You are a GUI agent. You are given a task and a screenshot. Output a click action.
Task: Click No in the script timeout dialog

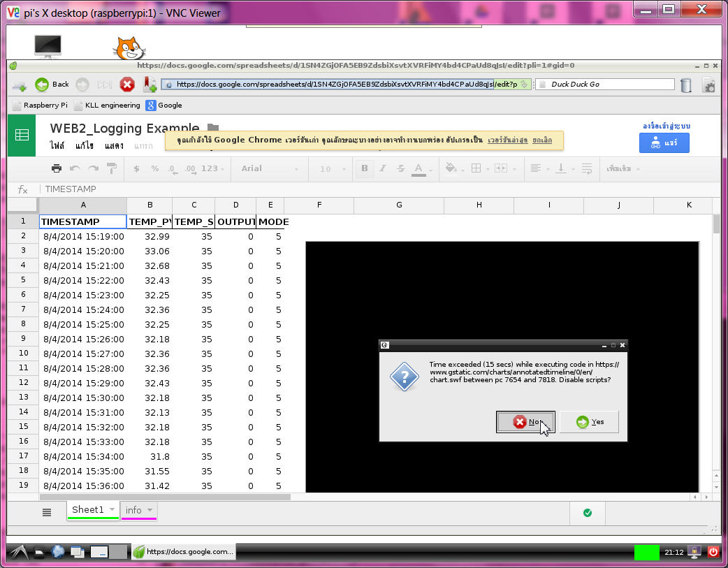525,422
